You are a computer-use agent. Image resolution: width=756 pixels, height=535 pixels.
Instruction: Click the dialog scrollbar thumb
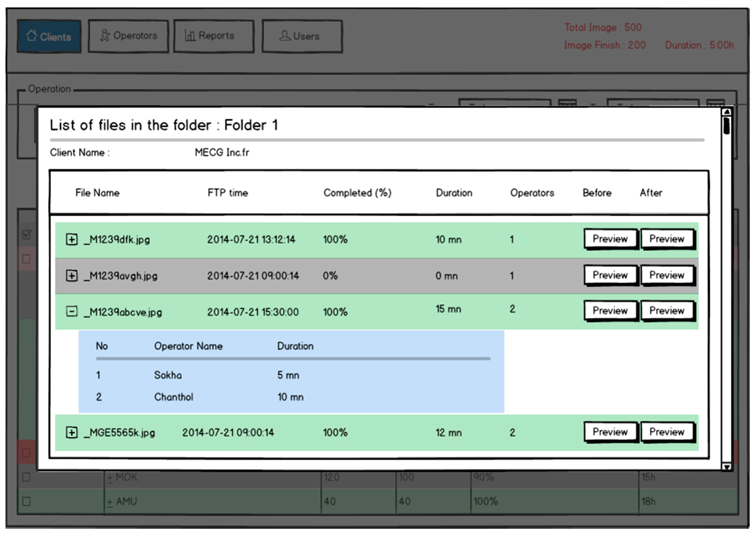[x=726, y=126]
